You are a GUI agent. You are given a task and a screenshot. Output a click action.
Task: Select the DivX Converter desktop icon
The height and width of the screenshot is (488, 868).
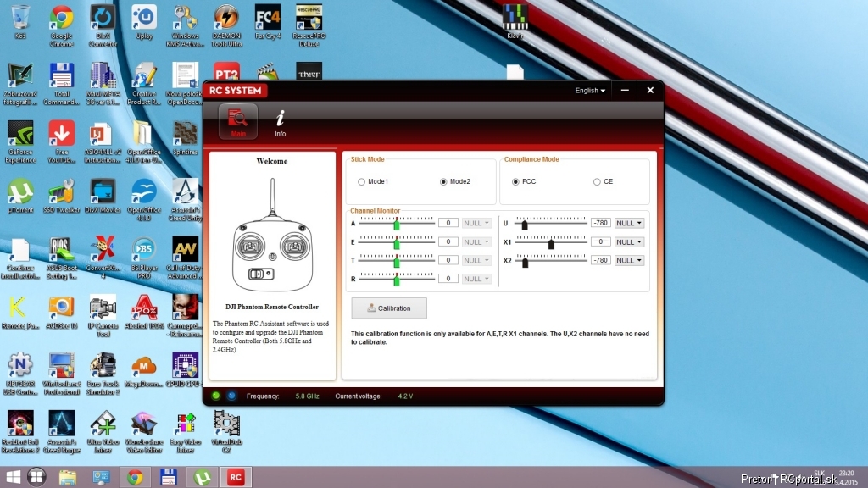(103, 26)
